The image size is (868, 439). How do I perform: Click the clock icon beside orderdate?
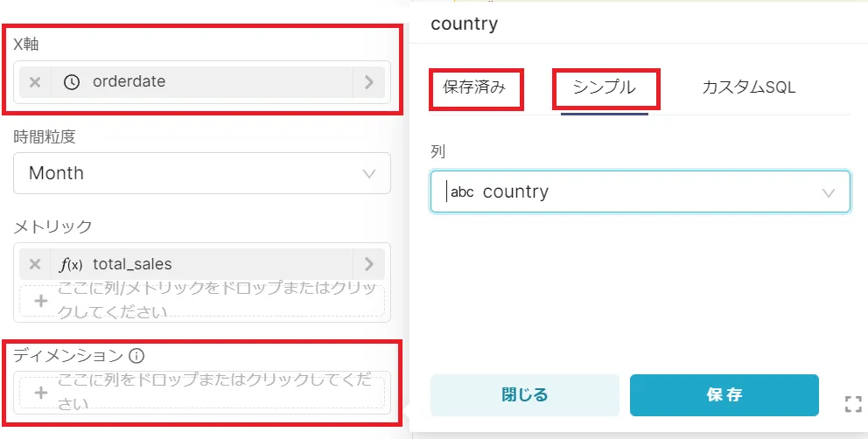[72, 82]
